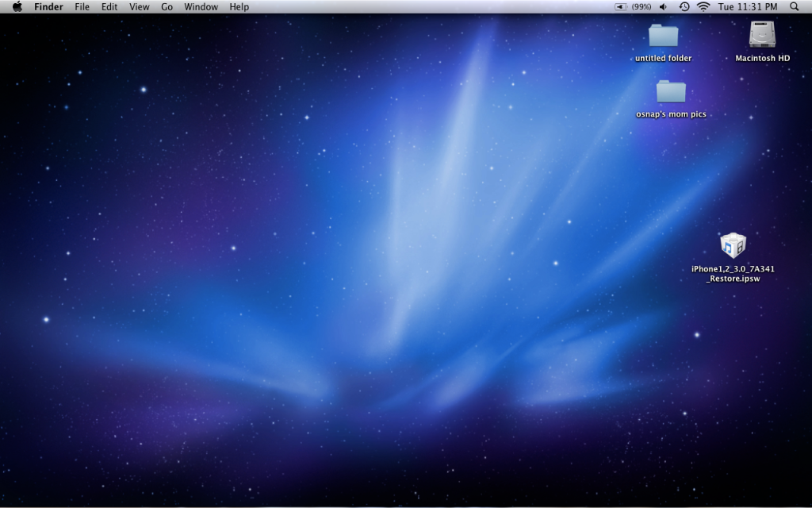Open the Edit menu
Screen dimensions: 812x508
click(109, 7)
